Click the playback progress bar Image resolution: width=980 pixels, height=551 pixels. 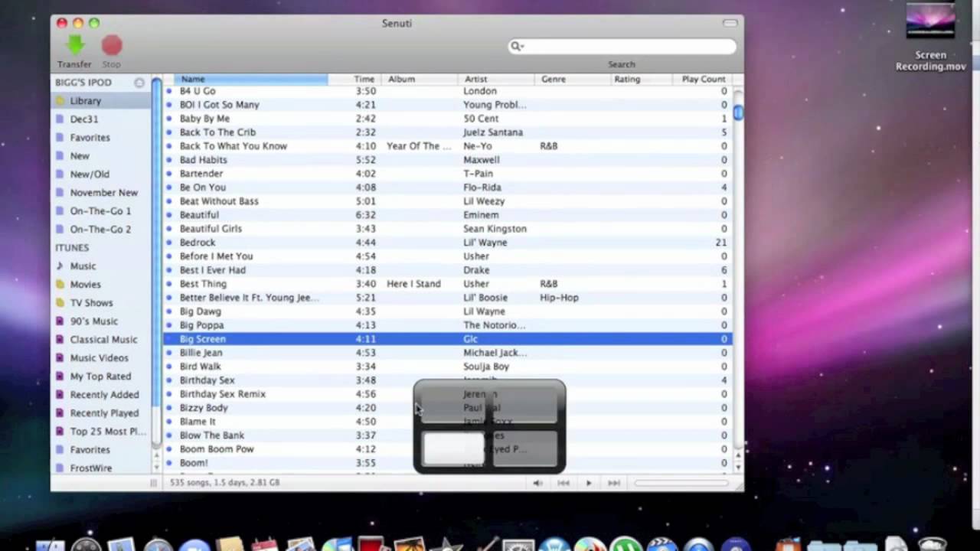(681, 483)
